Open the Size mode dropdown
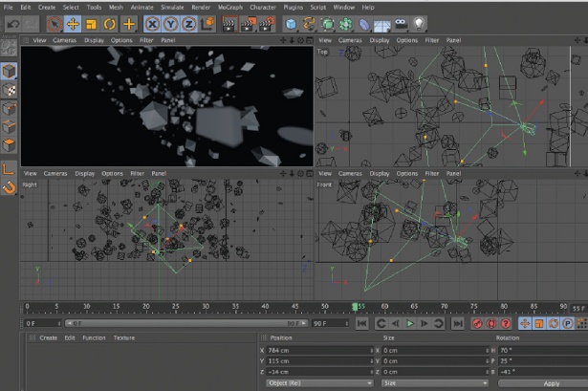The image size is (588, 391). (432, 382)
